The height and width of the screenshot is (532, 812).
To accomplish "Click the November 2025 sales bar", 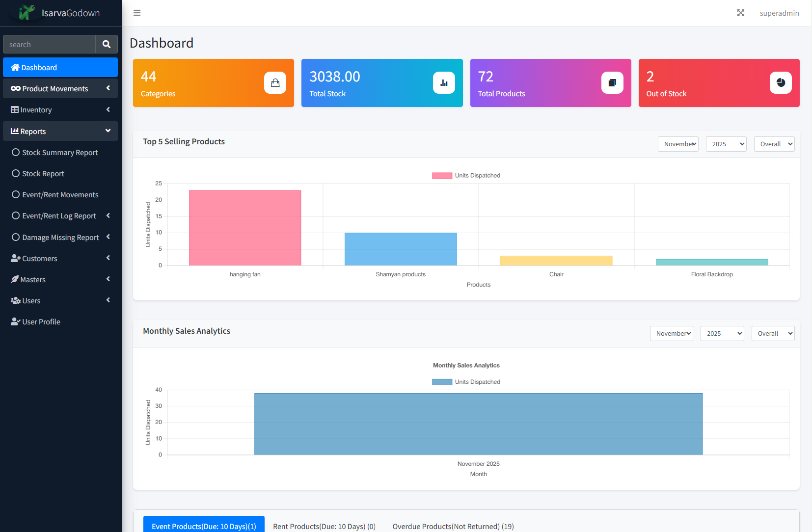I will [479, 424].
